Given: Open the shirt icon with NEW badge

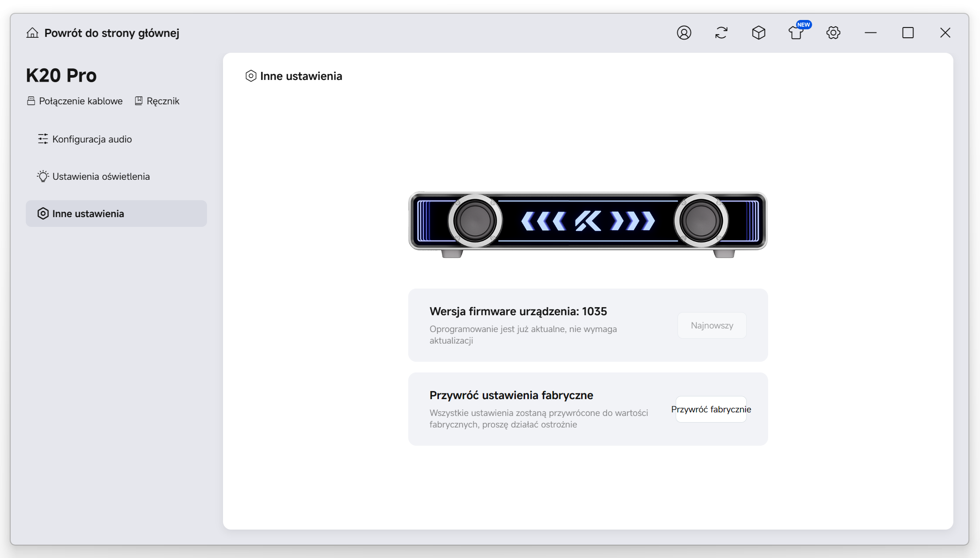Looking at the screenshot, I should [x=796, y=33].
